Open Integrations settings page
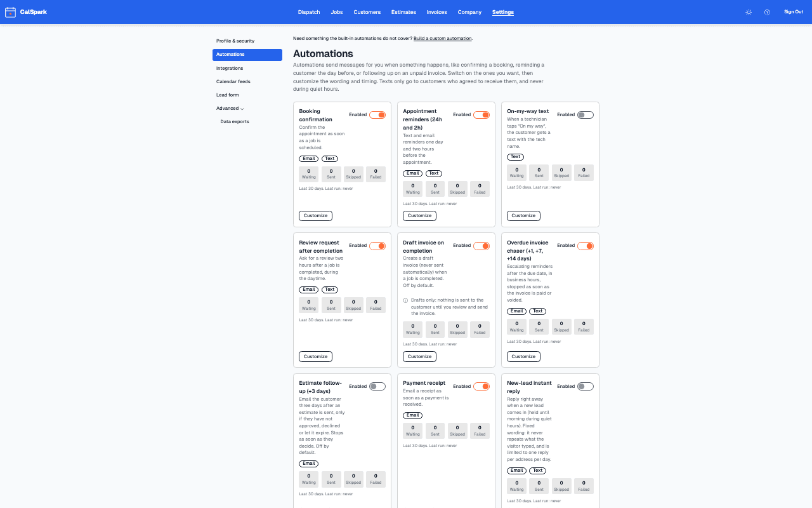 pos(247,69)
